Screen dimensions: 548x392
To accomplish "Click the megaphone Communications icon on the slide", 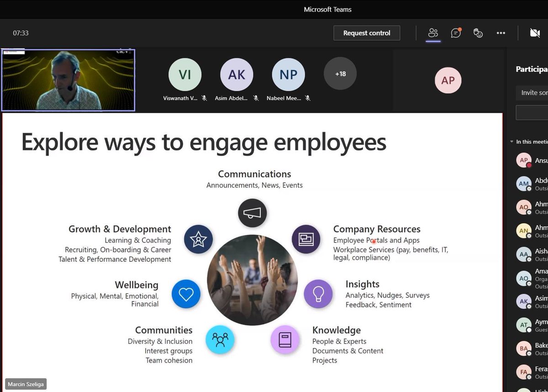I will click(252, 213).
